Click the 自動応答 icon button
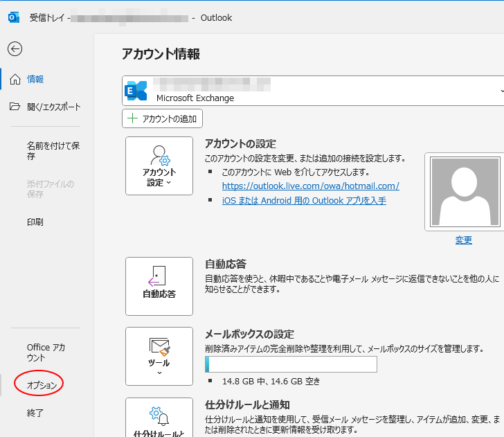The image size is (504, 437). click(159, 286)
